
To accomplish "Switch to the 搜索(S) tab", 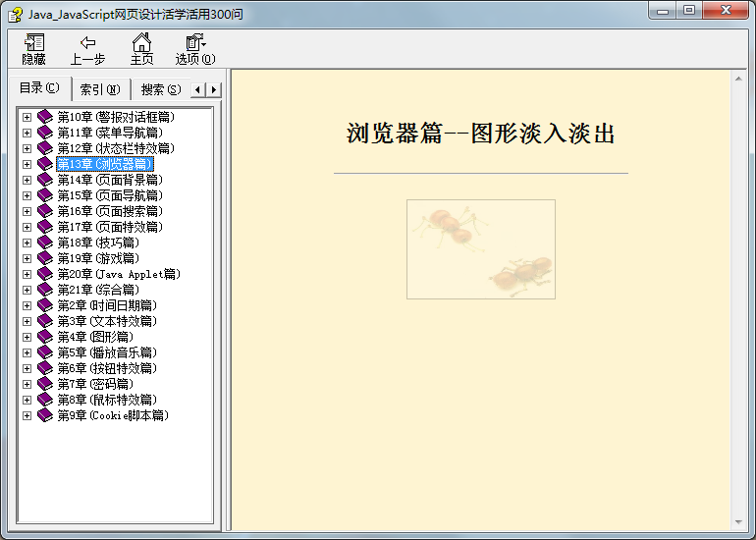I will 161,89.
